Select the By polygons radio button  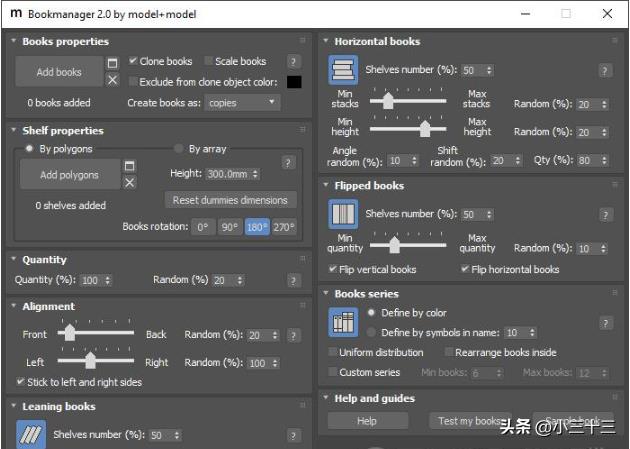(29, 148)
